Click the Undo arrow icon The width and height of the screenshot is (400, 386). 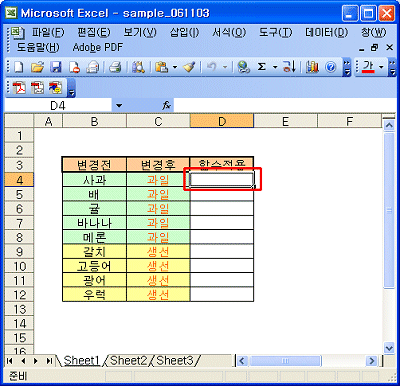pyautogui.click(x=212, y=67)
